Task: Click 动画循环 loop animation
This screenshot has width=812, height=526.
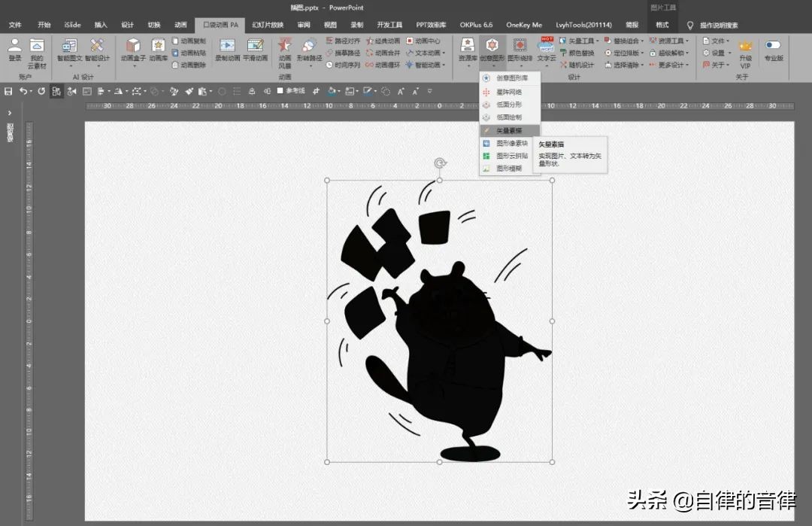Action: pos(383,65)
